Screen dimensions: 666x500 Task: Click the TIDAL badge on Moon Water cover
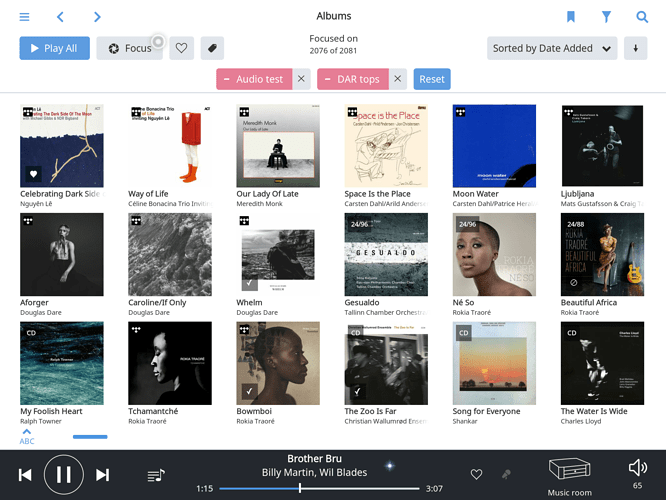coord(460,112)
